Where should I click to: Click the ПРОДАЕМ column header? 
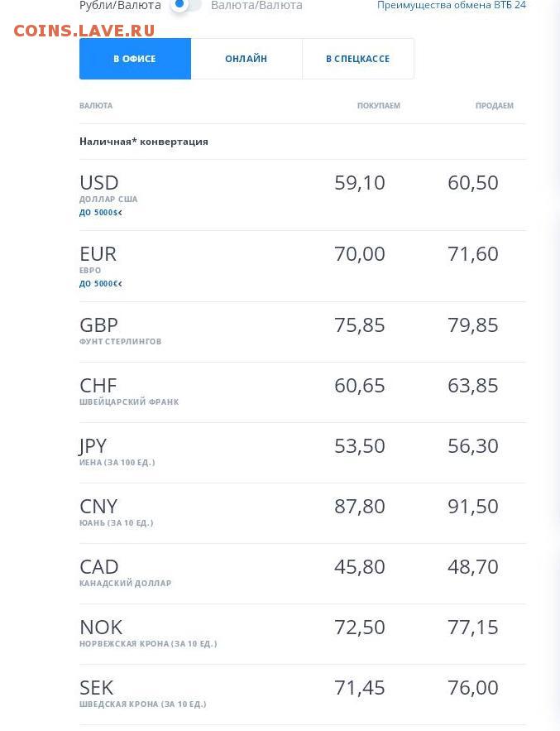[495, 106]
